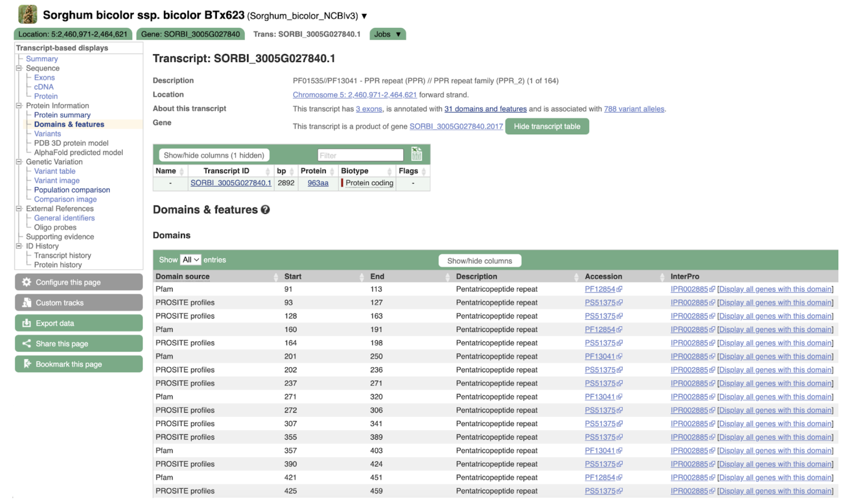Collapse the Protein Information tree node
Viewport: 849px width, 504px height.
pyautogui.click(x=19, y=105)
